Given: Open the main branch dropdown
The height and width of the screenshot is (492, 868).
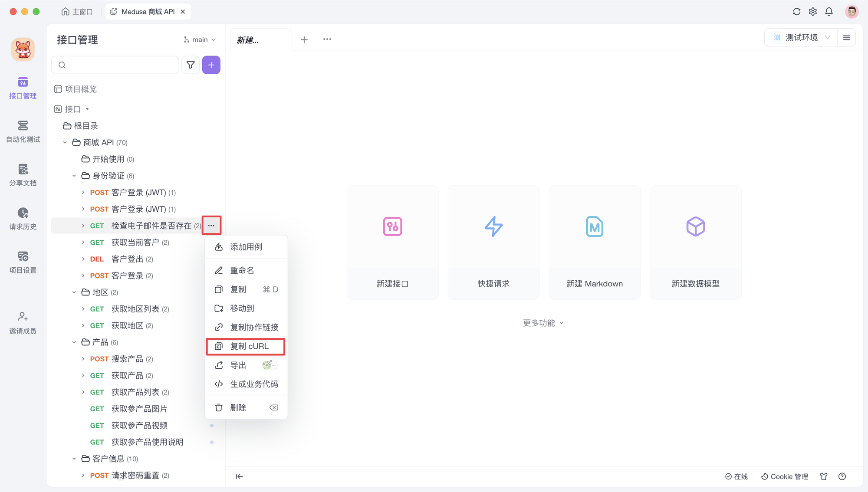Looking at the screenshot, I should [x=200, y=40].
